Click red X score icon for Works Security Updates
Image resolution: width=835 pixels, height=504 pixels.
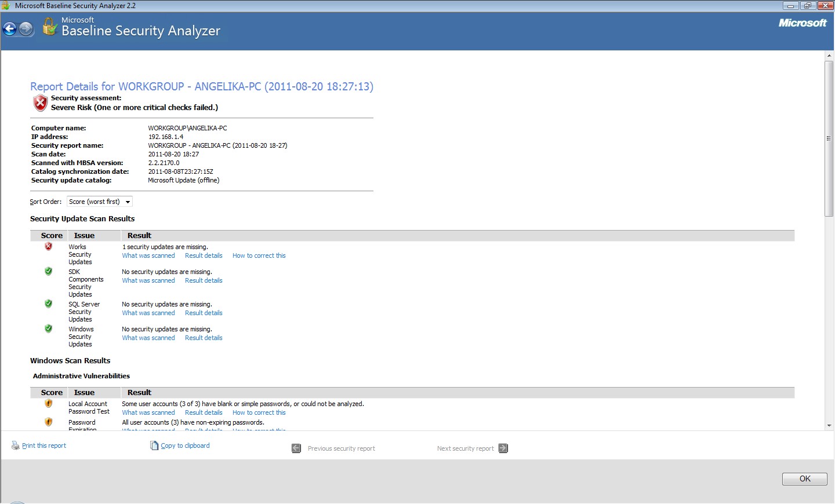tap(49, 246)
